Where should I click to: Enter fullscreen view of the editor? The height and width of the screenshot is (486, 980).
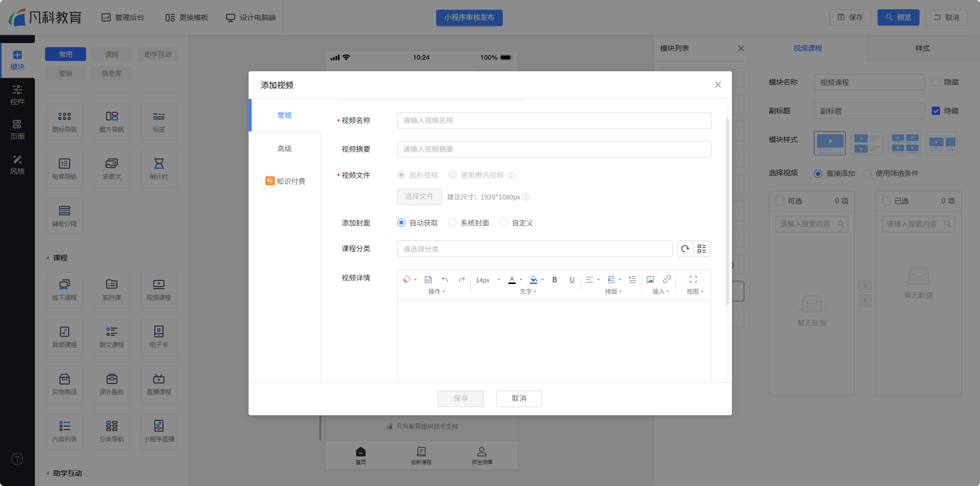tap(693, 279)
